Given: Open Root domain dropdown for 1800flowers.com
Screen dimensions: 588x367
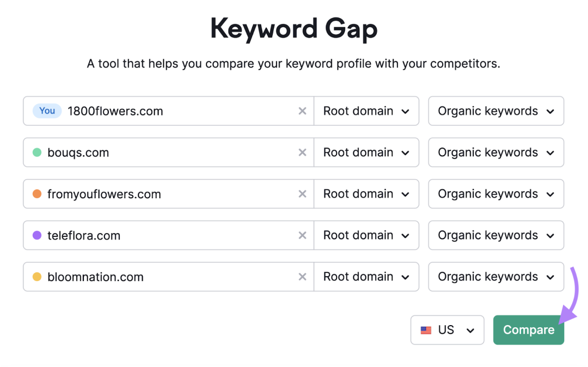Looking at the screenshot, I should pos(366,111).
